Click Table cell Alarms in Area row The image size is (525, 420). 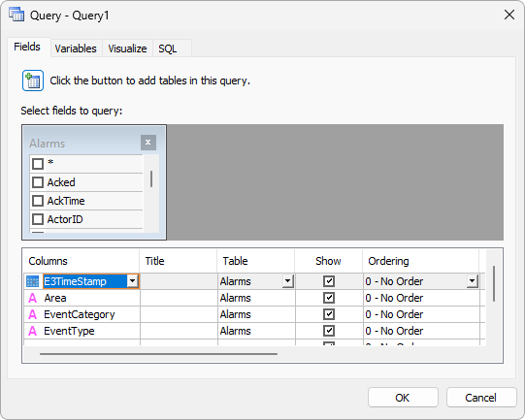[256, 298]
